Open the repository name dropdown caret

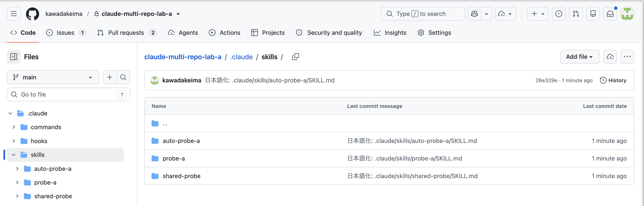pos(178,14)
